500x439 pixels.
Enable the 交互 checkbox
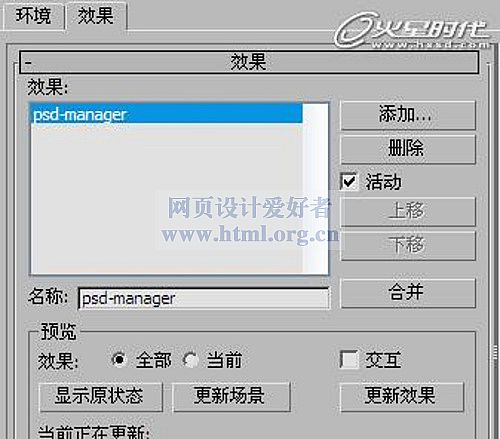click(x=349, y=359)
